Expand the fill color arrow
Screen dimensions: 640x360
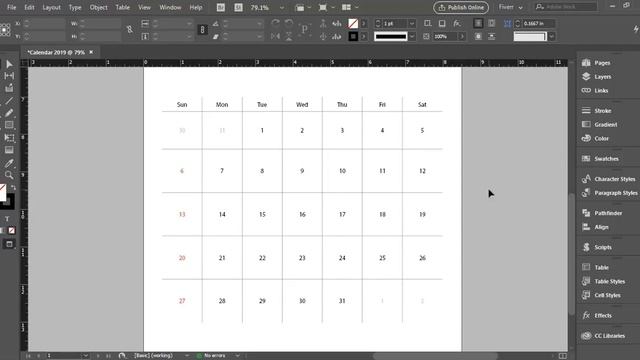(363, 23)
